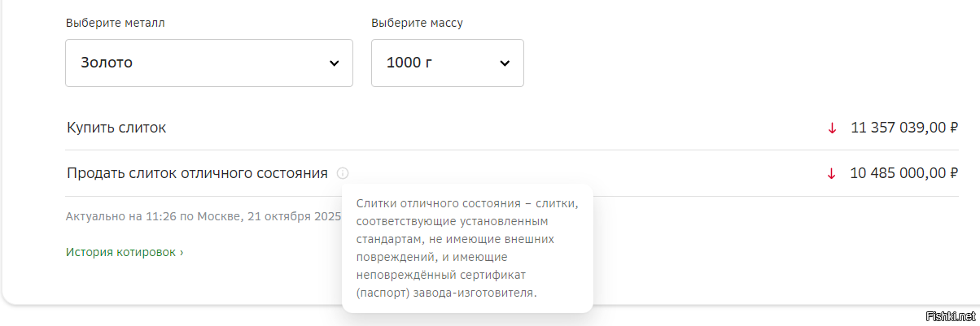Click the red down arrow by sell price
The height and width of the screenshot is (326, 980).
(832, 173)
